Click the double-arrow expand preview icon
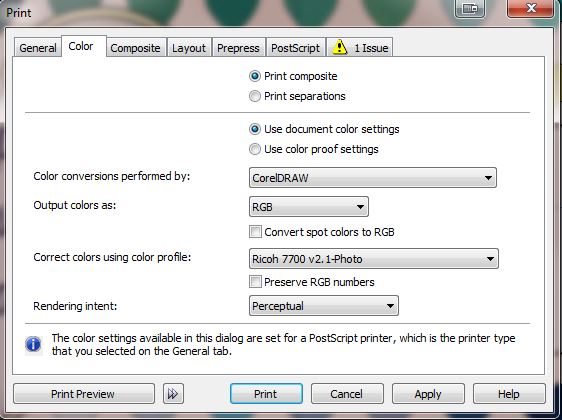562x420 pixels. tap(173, 394)
